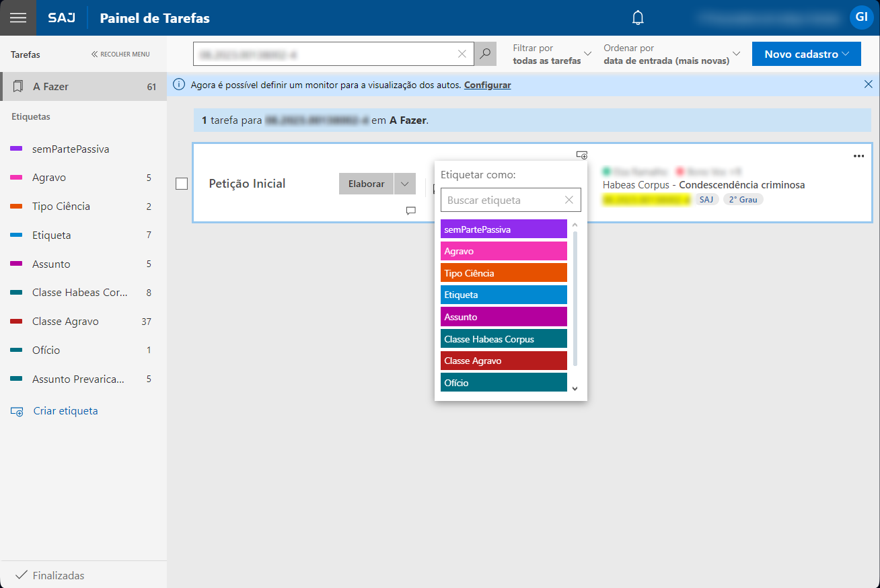Open the Ordenar por dropdown
Image resolution: width=880 pixels, height=588 pixels.
[671, 54]
